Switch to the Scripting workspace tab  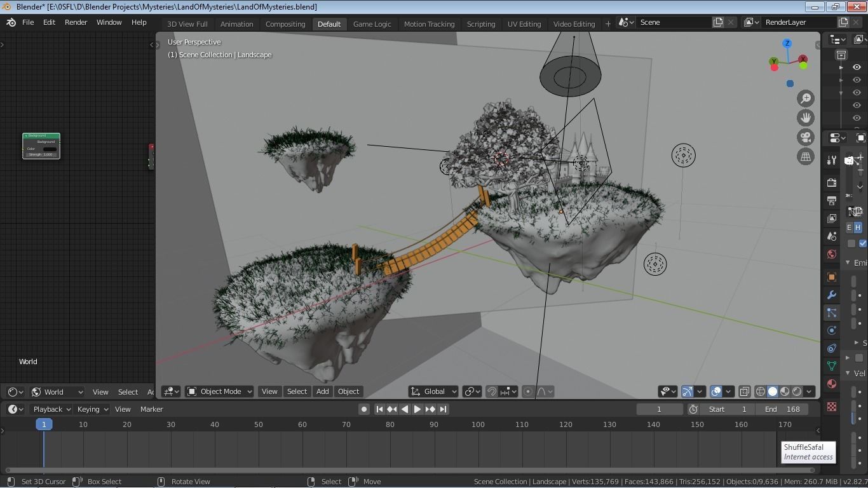coord(481,24)
